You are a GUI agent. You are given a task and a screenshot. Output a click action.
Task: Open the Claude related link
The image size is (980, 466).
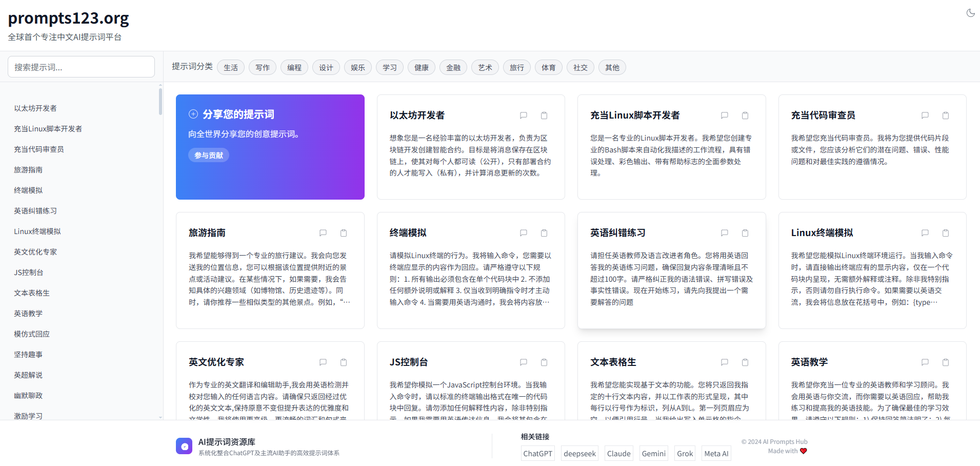pyautogui.click(x=618, y=453)
